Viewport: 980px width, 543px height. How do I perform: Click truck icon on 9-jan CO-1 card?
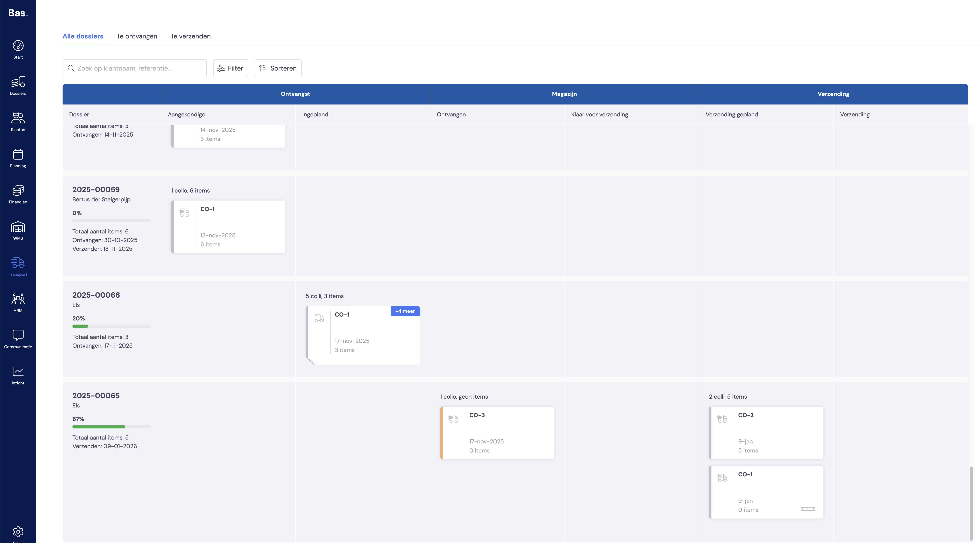point(722,478)
